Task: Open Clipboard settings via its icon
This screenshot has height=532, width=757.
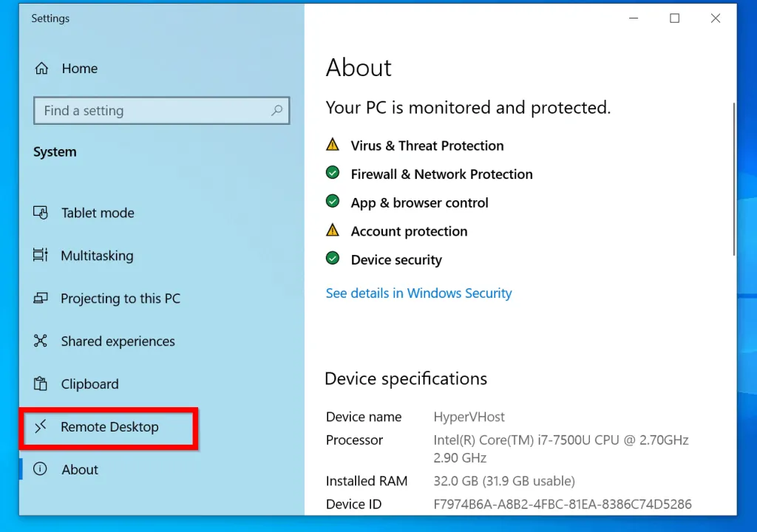Action: pyautogui.click(x=41, y=384)
